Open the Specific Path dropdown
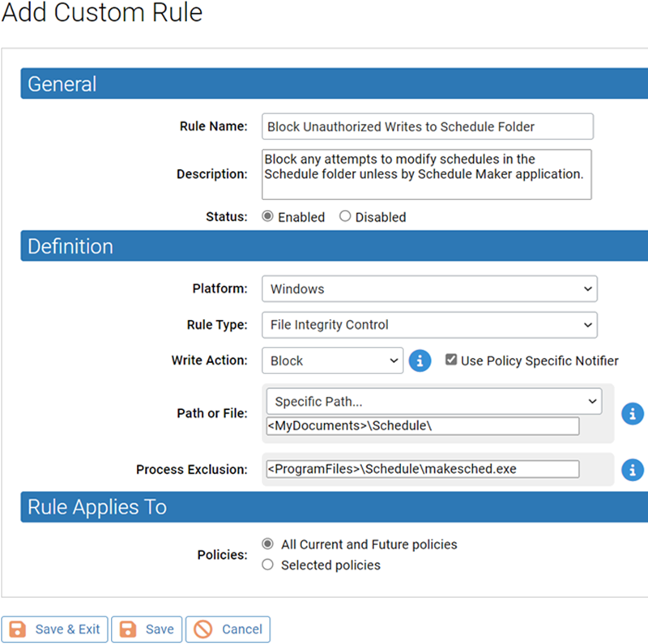Screen dimensions: 648x644 click(433, 401)
